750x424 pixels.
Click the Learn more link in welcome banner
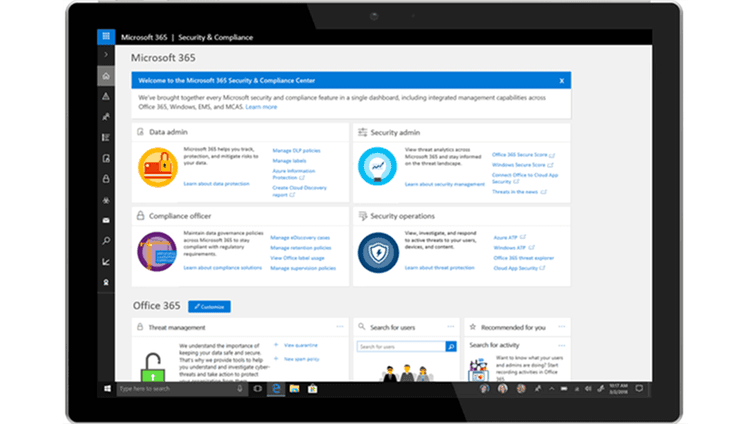(x=261, y=107)
